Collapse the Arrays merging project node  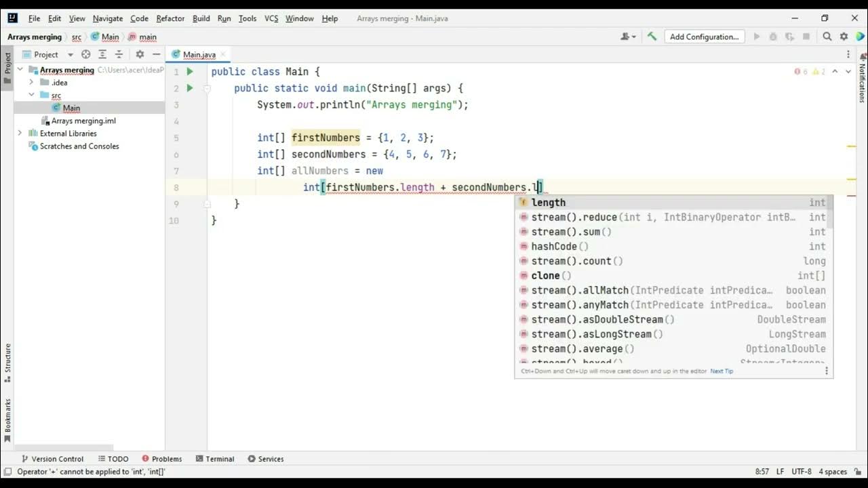point(20,70)
